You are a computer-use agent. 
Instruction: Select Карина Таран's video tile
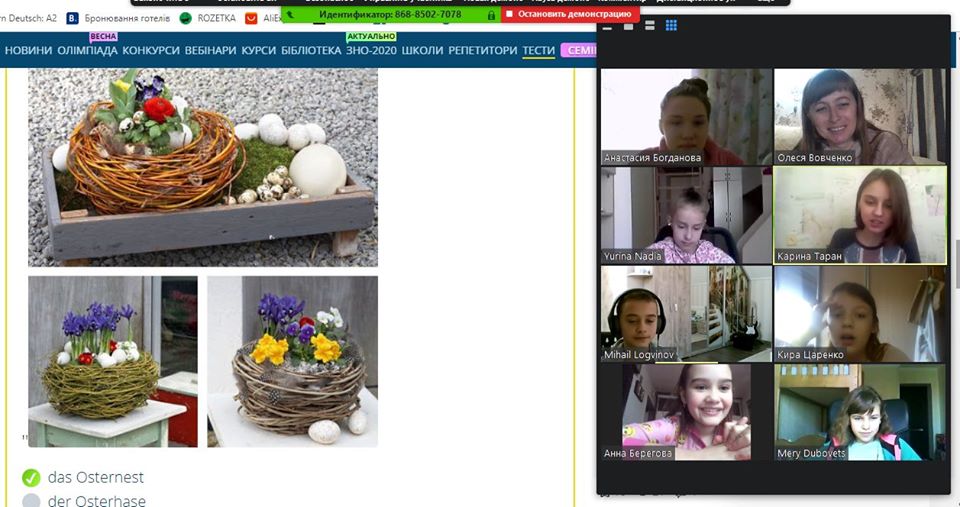860,215
